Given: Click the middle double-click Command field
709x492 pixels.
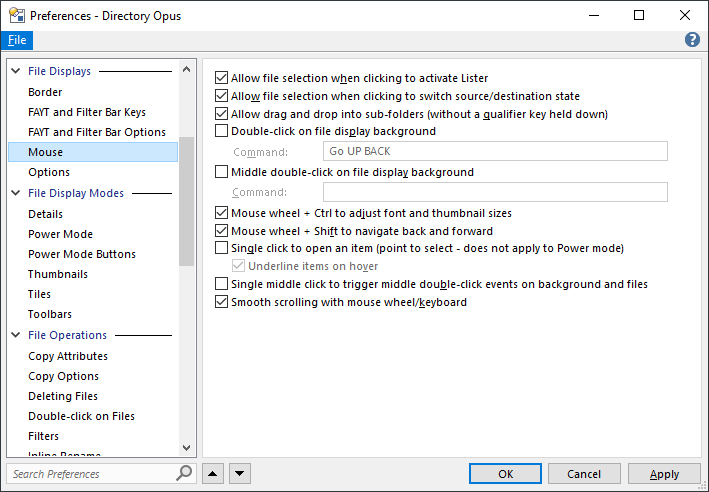Looking at the screenshot, I should [495, 192].
